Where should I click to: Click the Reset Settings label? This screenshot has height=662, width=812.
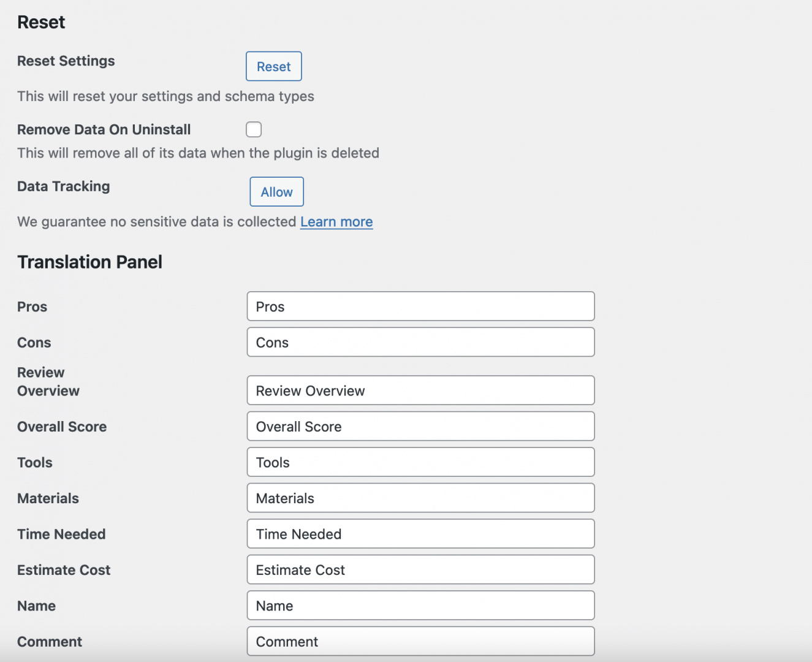[66, 61]
